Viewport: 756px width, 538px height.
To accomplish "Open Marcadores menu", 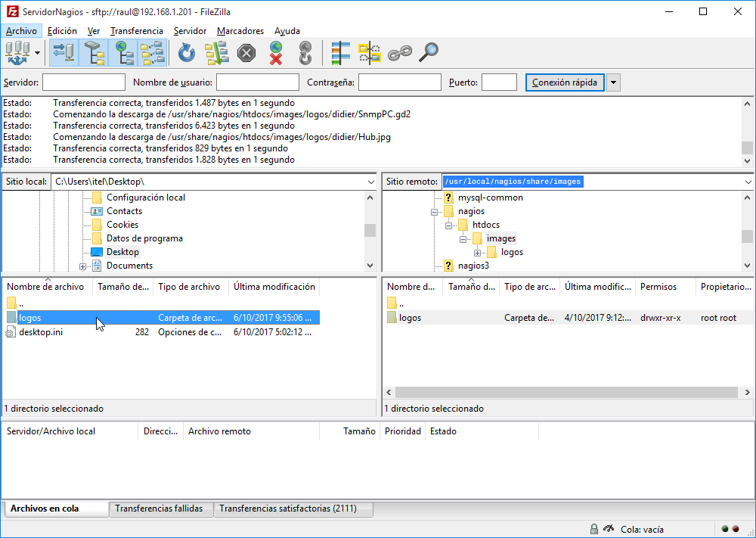I will [240, 31].
